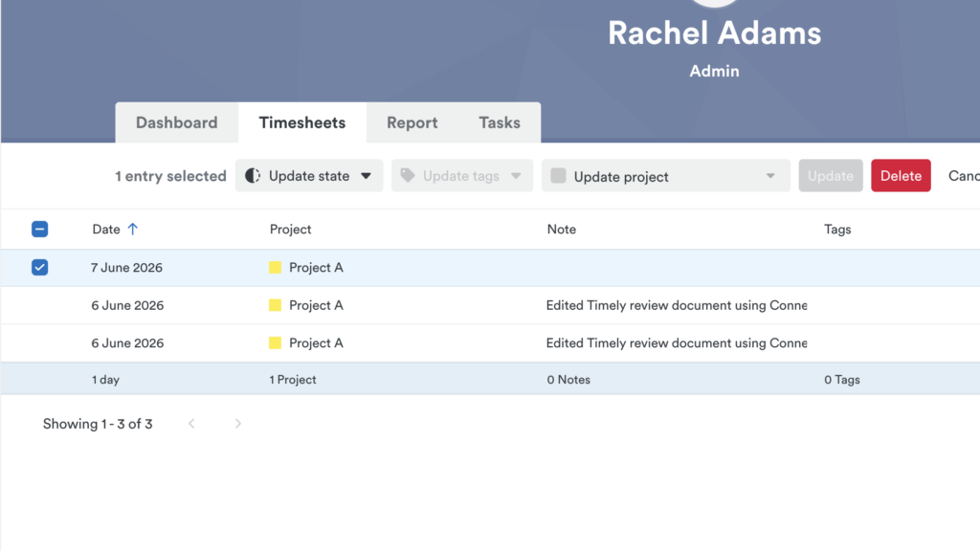Click the Note column header
The height and width of the screenshot is (551, 980).
click(561, 230)
